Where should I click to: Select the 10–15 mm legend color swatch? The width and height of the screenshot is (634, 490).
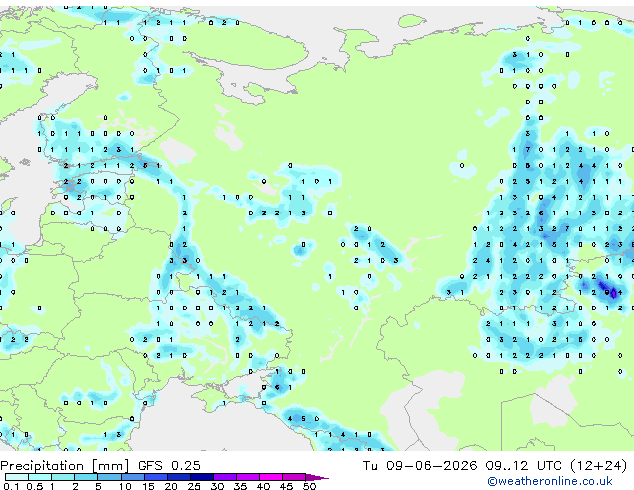click(133, 477)
